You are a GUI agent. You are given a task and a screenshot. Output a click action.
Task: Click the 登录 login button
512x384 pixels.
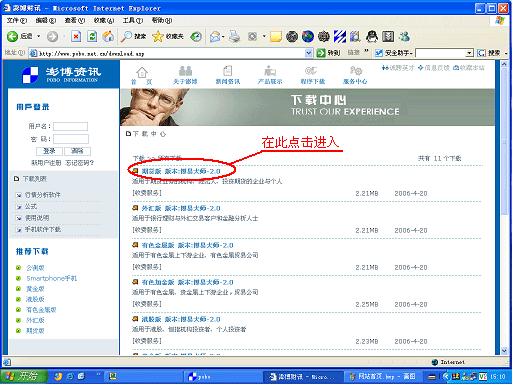pos(49,151)
